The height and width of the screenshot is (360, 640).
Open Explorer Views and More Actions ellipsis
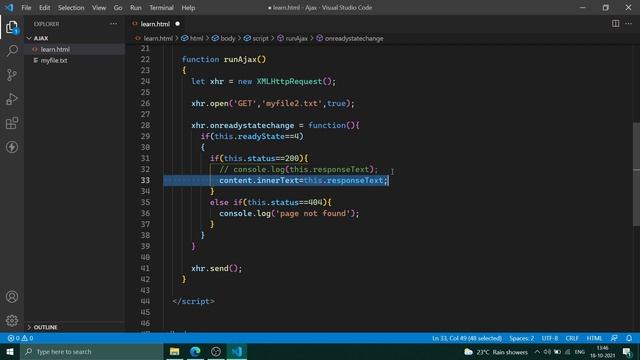pos(113,24)
